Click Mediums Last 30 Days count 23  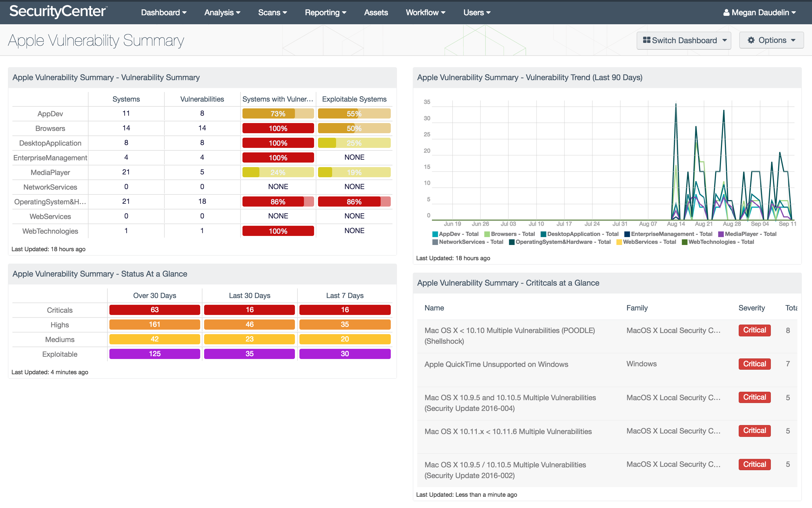[249, 339]
